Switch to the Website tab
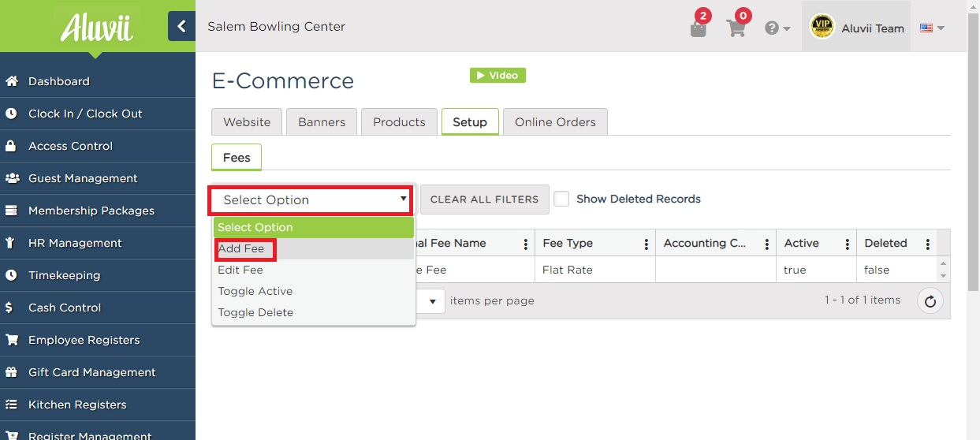The width and height of the screenshot is (980, 440). 247,122
